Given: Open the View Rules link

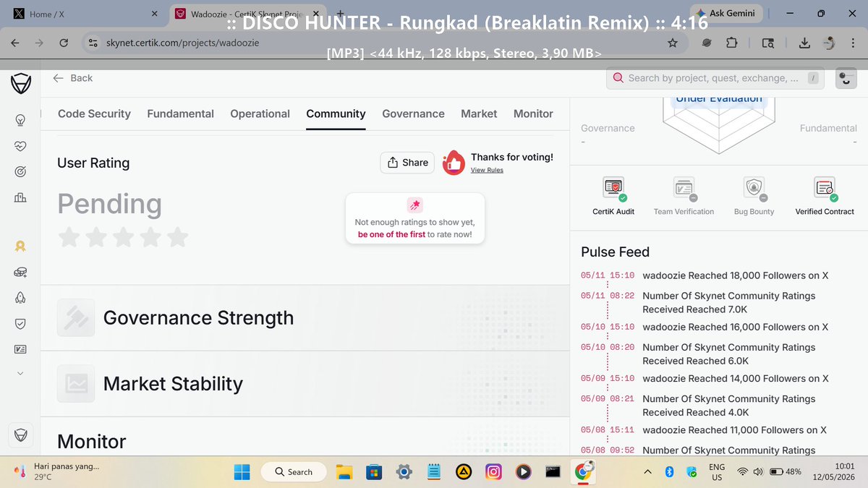Looking at the screenshot, I should coord(487,170).
